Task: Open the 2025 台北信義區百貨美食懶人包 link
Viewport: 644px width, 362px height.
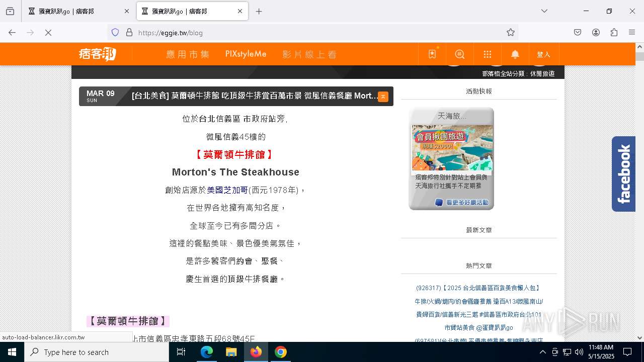Action: click(478, 288)
